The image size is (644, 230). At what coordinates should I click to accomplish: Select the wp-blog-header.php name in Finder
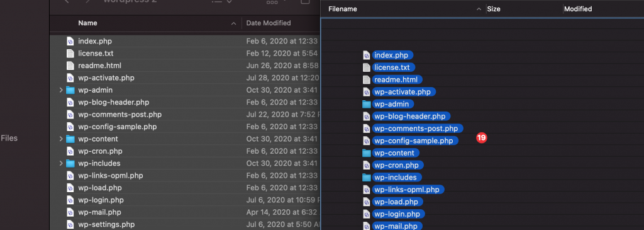[x=113, y=103]
